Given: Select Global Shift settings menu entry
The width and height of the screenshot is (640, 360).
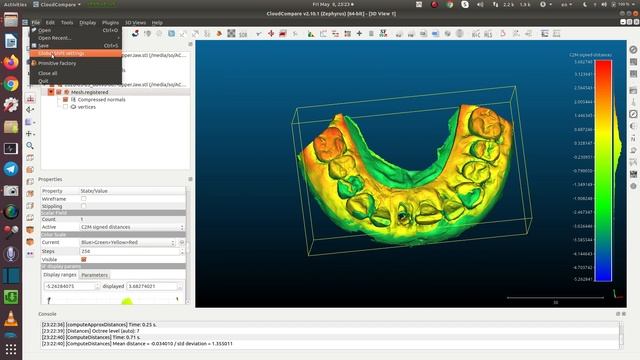Looking at the screenshot, I should [75, 53].
